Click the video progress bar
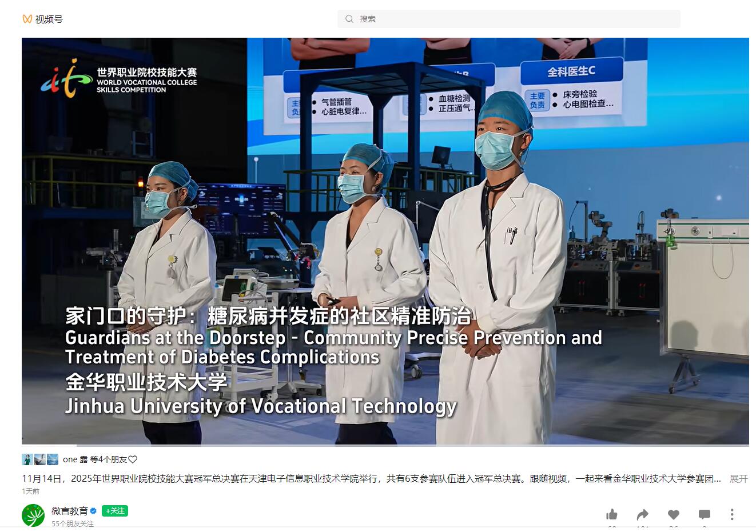 coord(385,445)
